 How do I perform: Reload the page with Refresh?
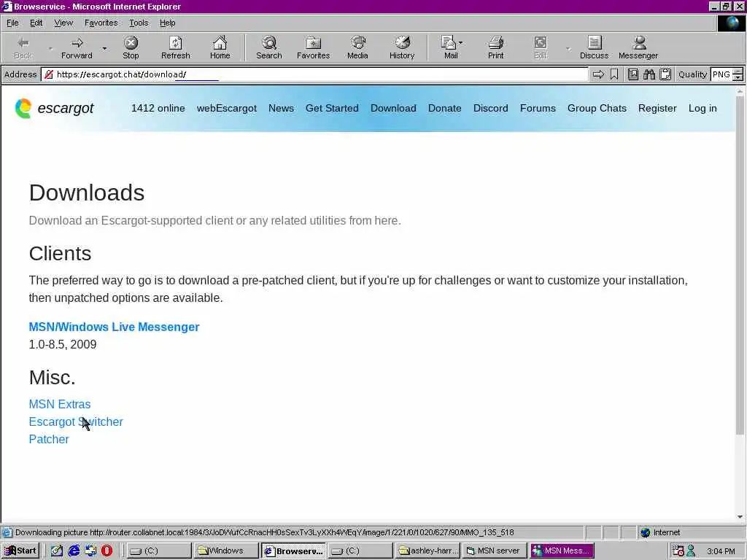tap(175, 47)
